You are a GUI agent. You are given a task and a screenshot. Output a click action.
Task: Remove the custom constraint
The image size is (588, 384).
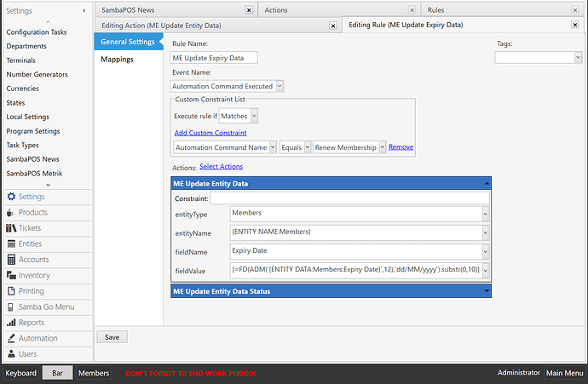401,146
